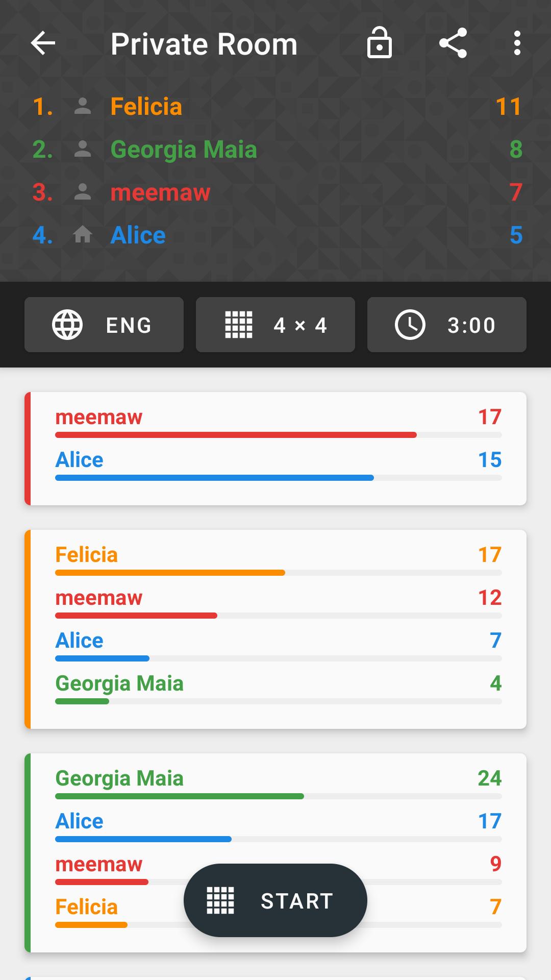551x980 pixels.
Task: Open the ENG language selector
Action: click(x=104, y=325)
